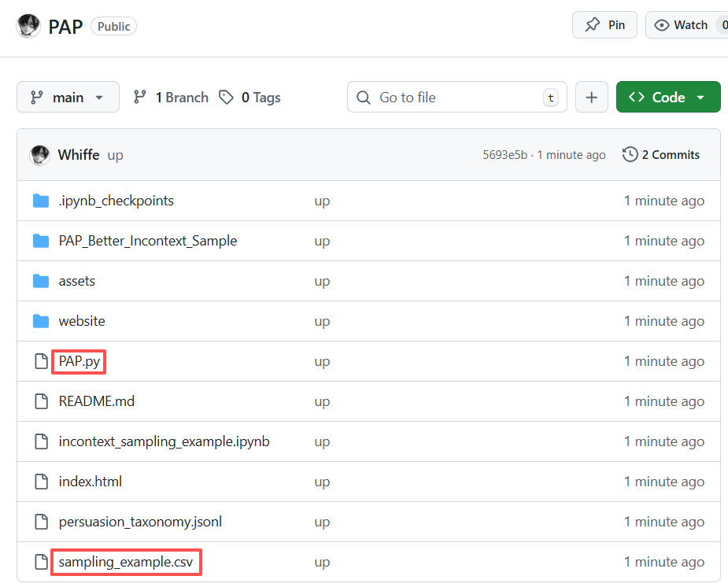This screenshot has width=728, height=587.
Task: Click the plus add file button
Action: pos(592,97)
